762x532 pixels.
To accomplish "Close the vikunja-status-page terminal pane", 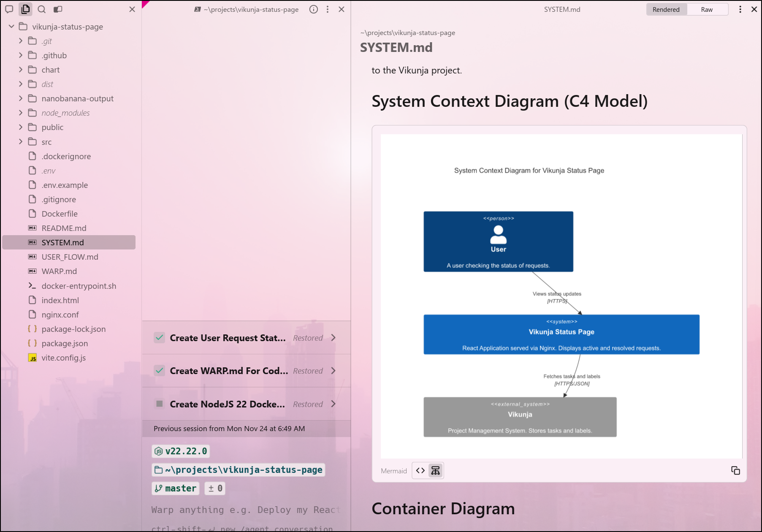I will (x=342, y=9).
